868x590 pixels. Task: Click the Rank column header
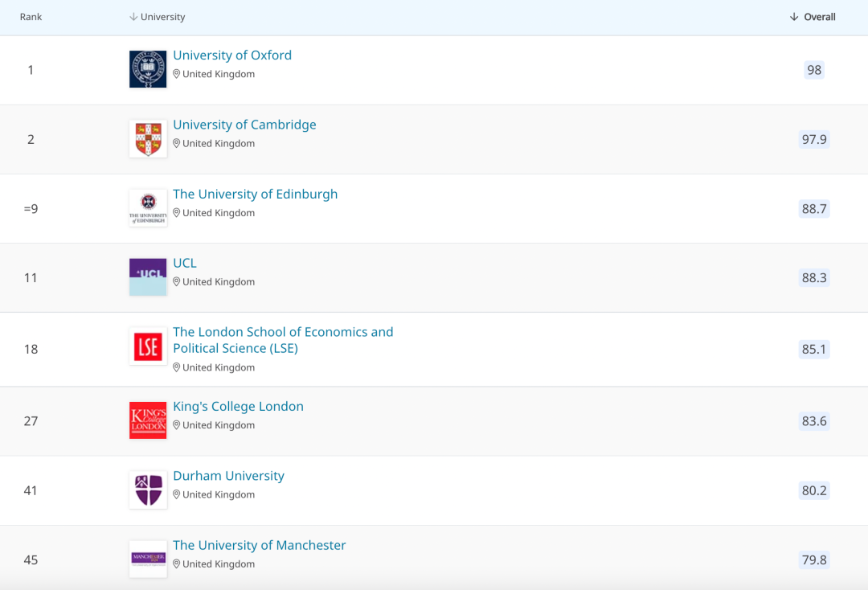click(x=31, y=17)
